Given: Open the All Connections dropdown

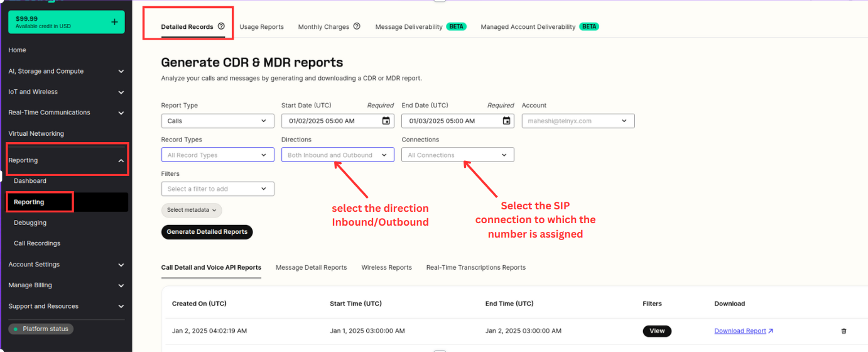Looking at the screenshot, I should click(458, 155).
